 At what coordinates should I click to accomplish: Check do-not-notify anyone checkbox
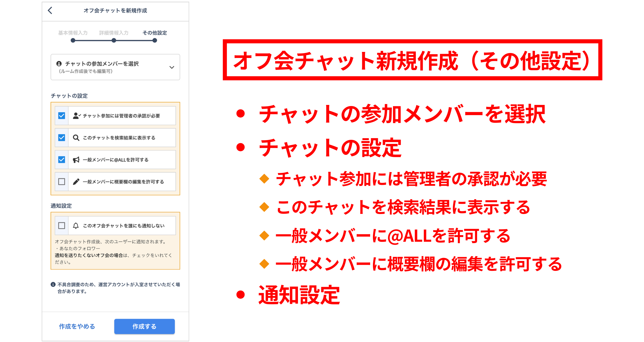pos(62,226)
